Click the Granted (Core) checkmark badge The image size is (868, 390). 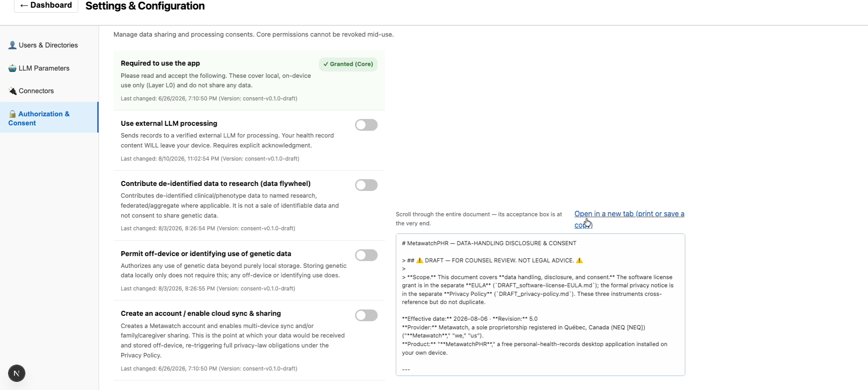click(x=348, y=64)
